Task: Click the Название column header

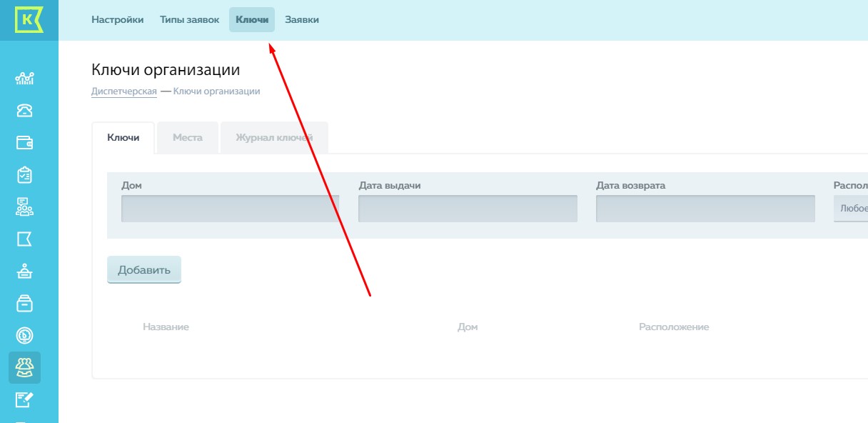Action: (x=166, y=327)
